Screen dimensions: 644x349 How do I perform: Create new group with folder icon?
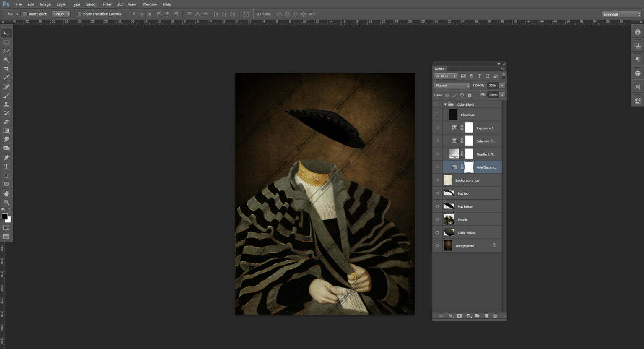tap(477, 316)
